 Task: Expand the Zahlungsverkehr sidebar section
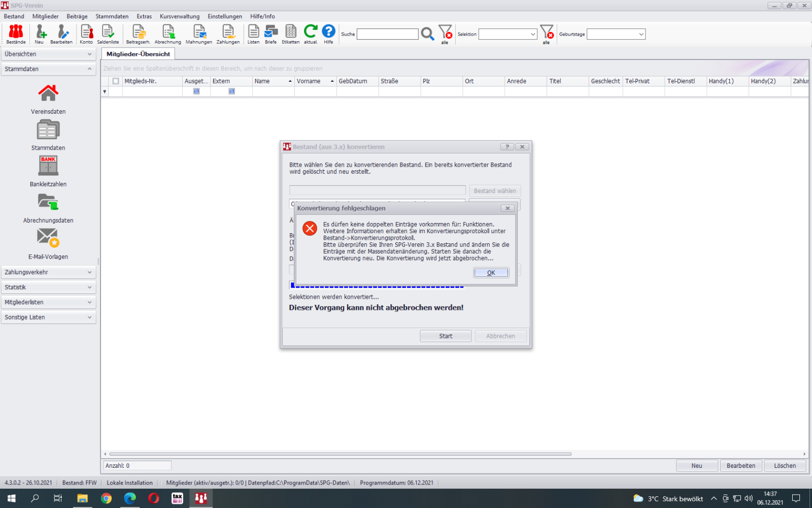tap(48, 272)
